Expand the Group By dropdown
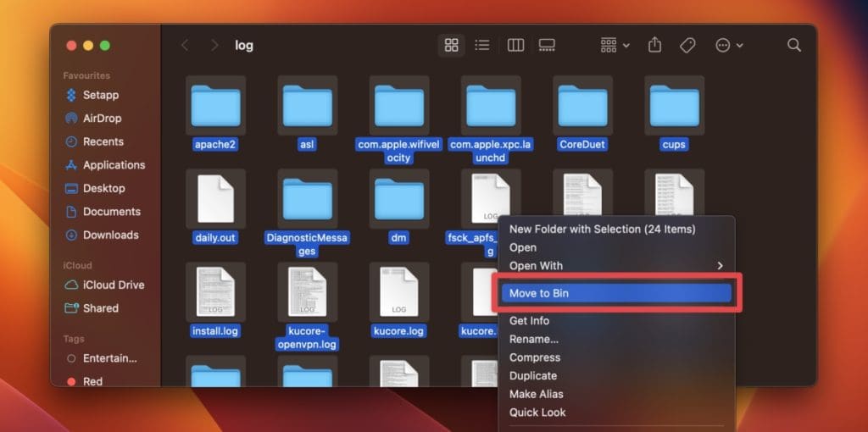 (x=615, y=45)
